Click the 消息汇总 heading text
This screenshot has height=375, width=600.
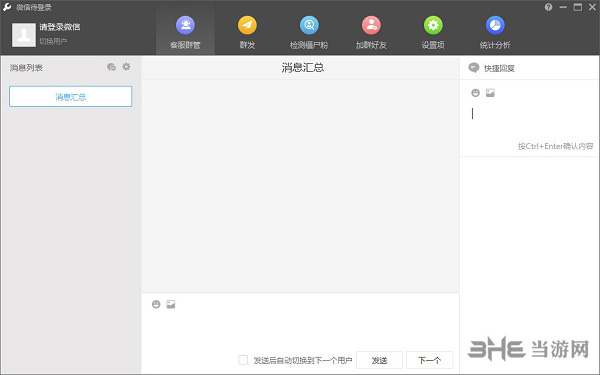[x=303, y=68]
